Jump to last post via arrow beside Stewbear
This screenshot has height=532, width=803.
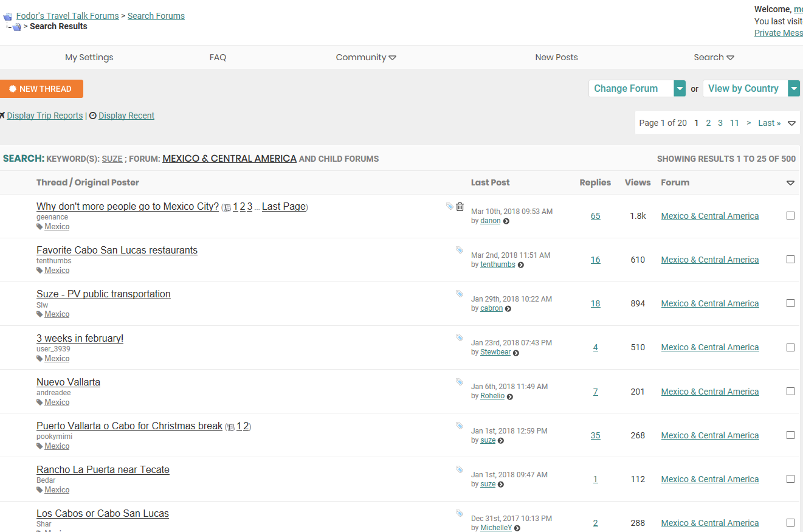516,353
